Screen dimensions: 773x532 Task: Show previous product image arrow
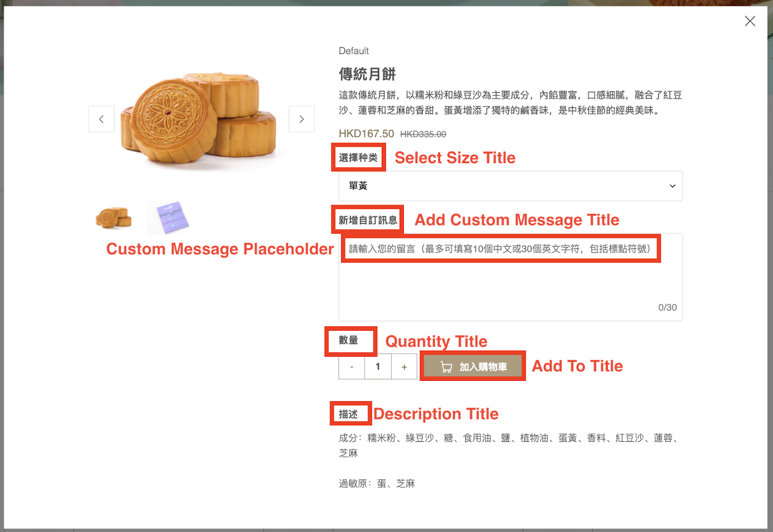tap(101, 119)
